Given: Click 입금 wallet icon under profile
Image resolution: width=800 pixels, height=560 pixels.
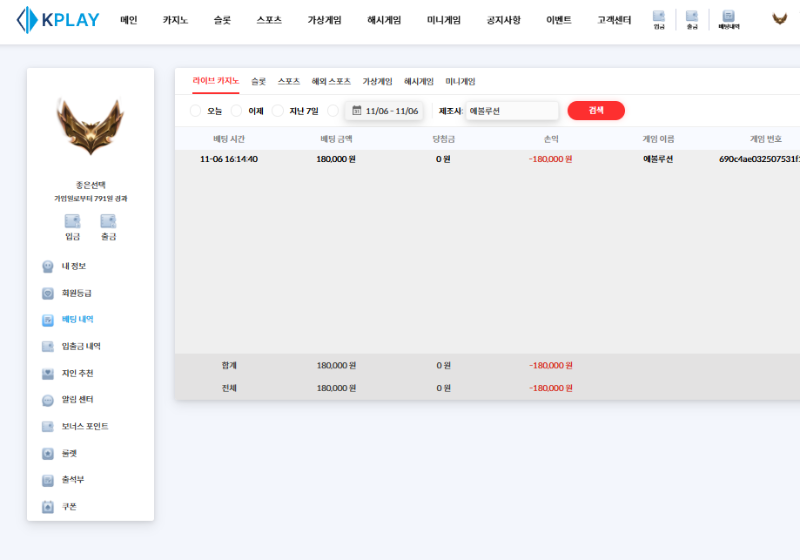Looking at the screenshot, I should click(x=73, y=226).
